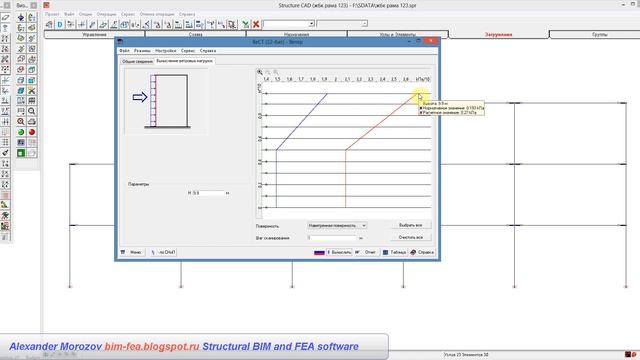
Task: Click the Очистить все button
Action: click(410, 237)
